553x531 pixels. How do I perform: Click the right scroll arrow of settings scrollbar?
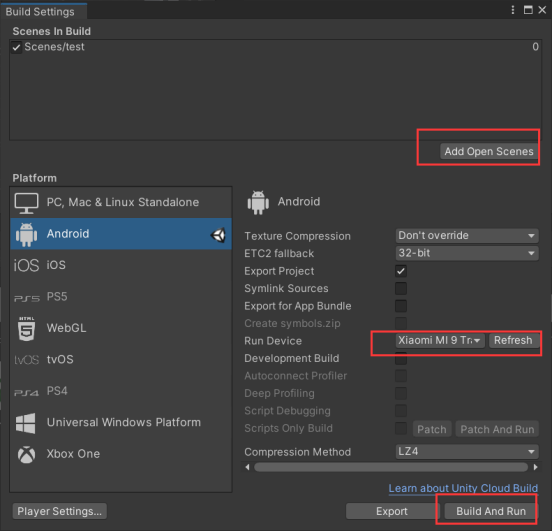(x=536, y=467)
